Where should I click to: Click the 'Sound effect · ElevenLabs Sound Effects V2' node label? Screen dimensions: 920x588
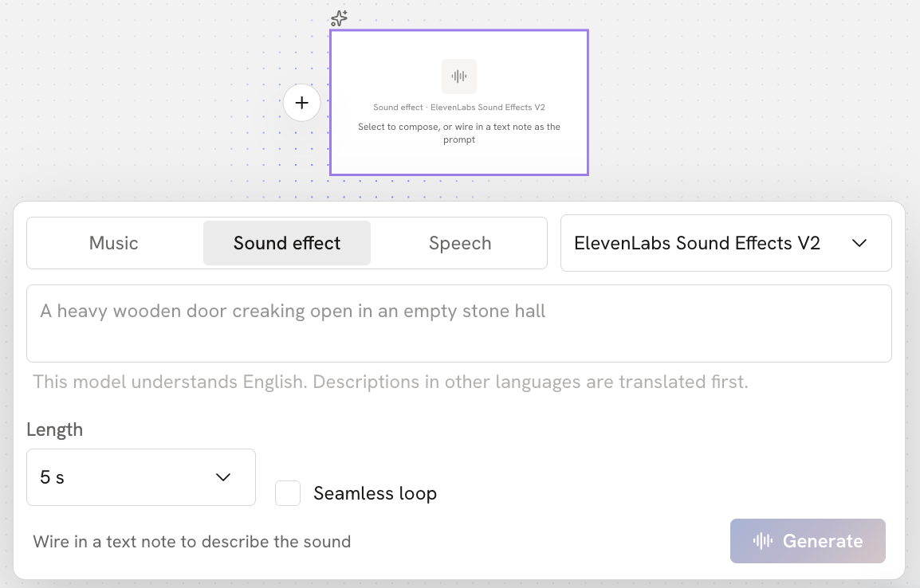click(459, 108)
